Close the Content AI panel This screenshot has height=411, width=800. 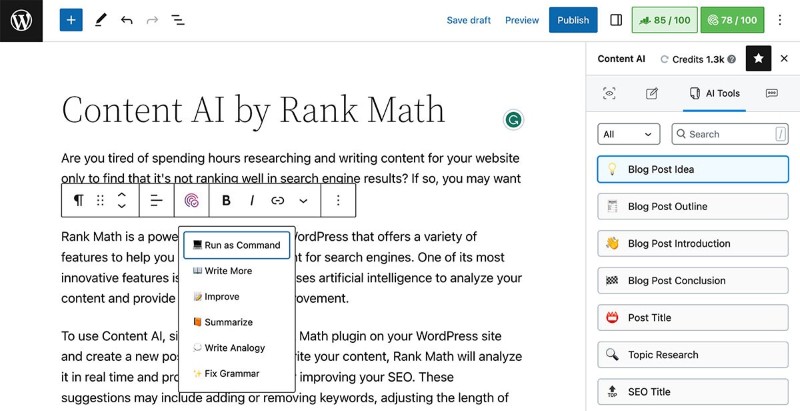pyautogui.click(x=784, y=59)
